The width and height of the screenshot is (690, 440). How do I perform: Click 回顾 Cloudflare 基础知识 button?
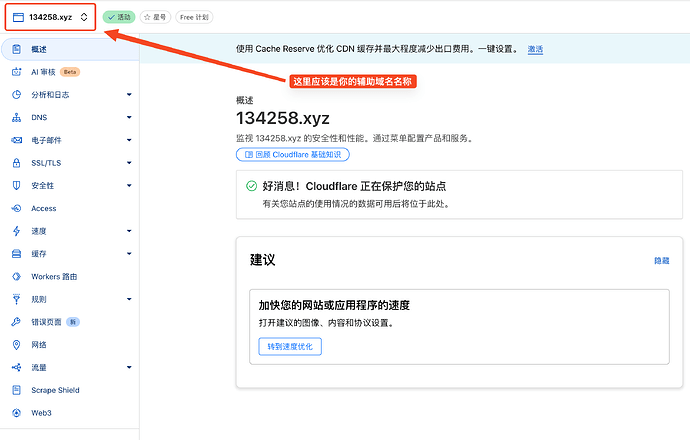coord(293,155)
